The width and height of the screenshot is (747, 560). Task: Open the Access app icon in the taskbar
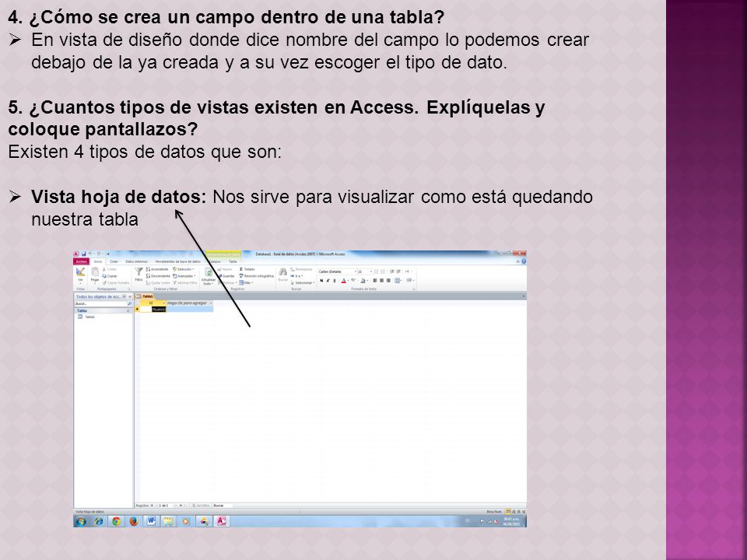click(x=222, y=521)
